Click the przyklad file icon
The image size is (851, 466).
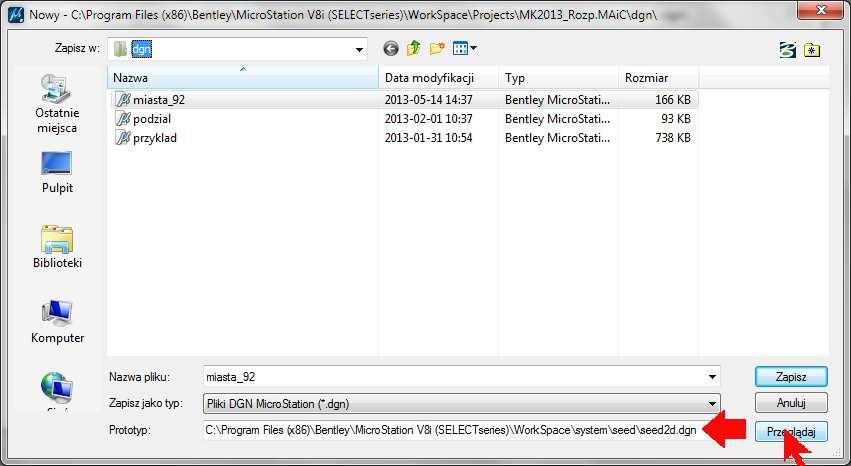click(x=123, y=138)
